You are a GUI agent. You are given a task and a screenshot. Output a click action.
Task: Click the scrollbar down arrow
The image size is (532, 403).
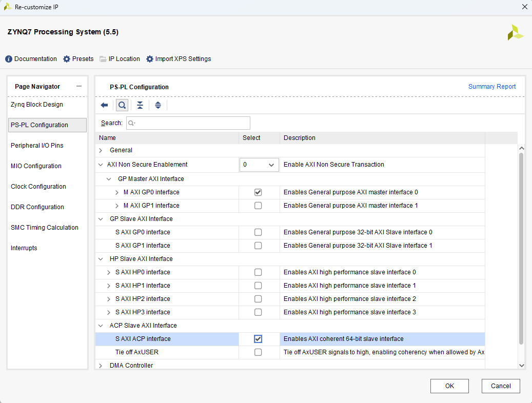pyautogui.click(x=521, y=366)
